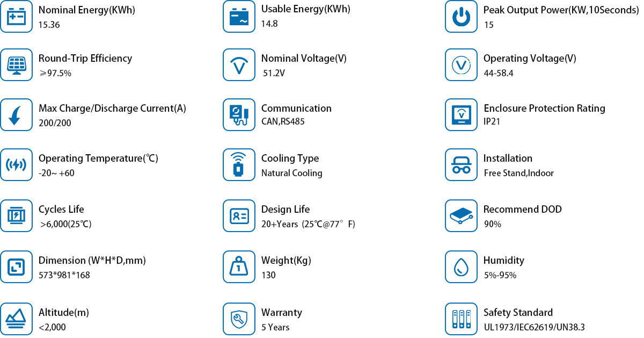
Task: Click the Recommend DOD book icon
Action: 461,215
